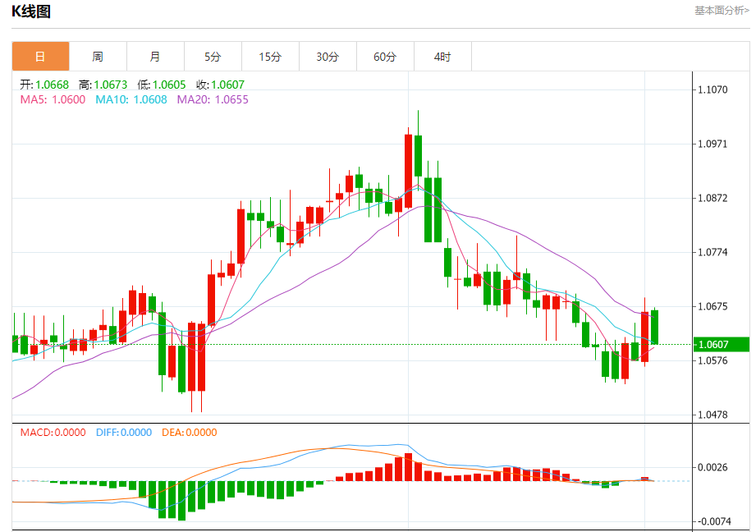Click the MA5: 1.0600 indicator label
The width and height of the screenshot is (756, 532).
coord(53,100)
